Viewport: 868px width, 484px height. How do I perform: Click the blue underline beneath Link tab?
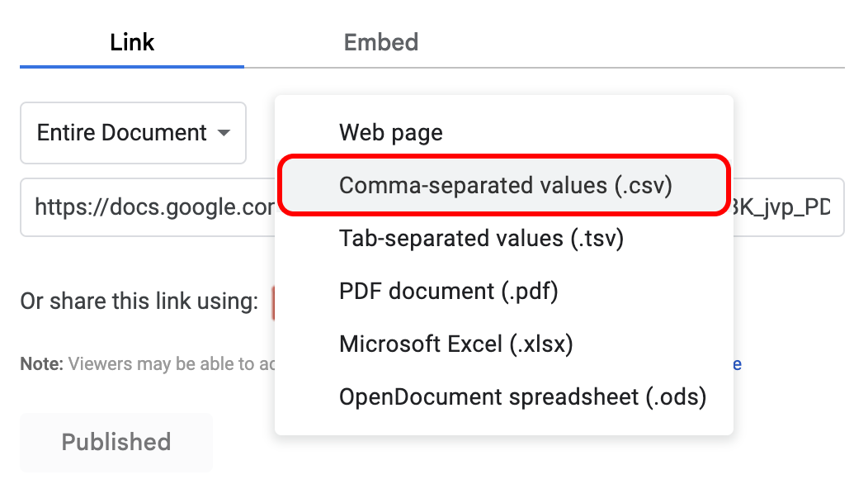coord(132,66)
